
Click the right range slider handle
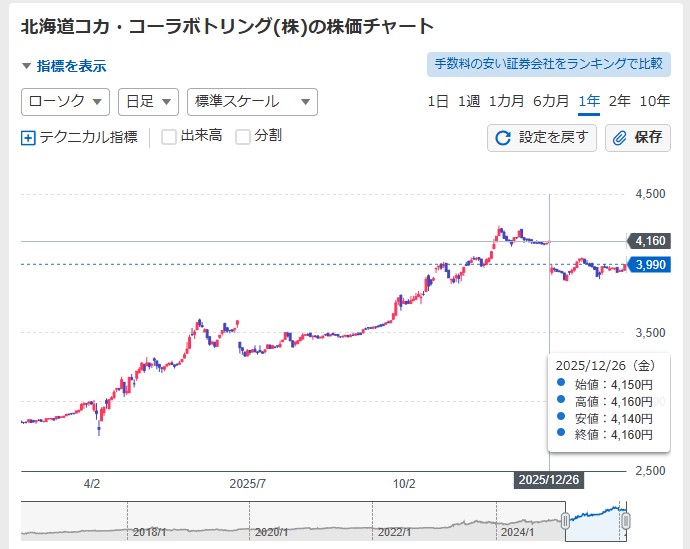click(x=626, y=520)
